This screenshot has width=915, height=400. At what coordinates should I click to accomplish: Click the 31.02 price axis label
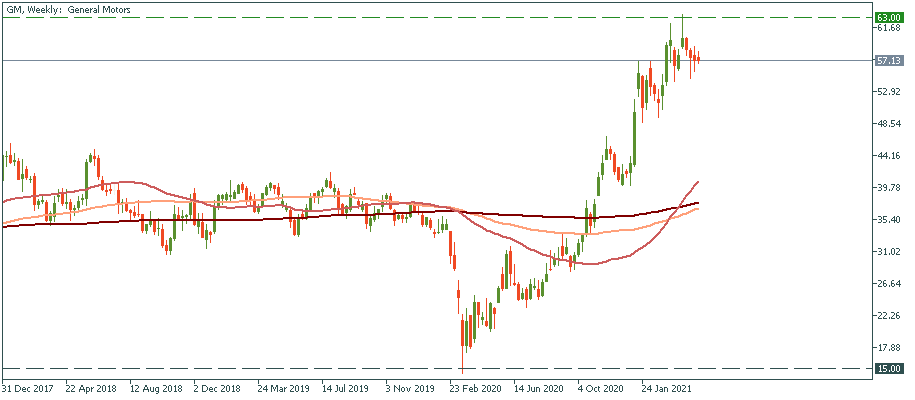tap(888, 252)
